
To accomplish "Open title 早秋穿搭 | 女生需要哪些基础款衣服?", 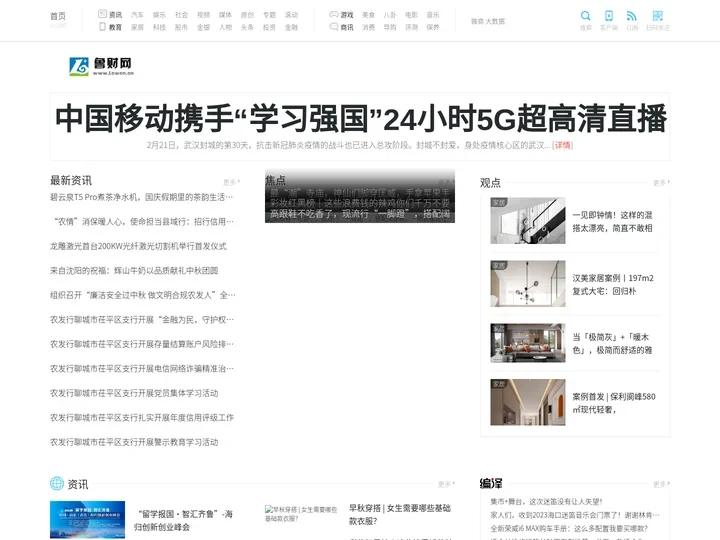I will [399, 514].
